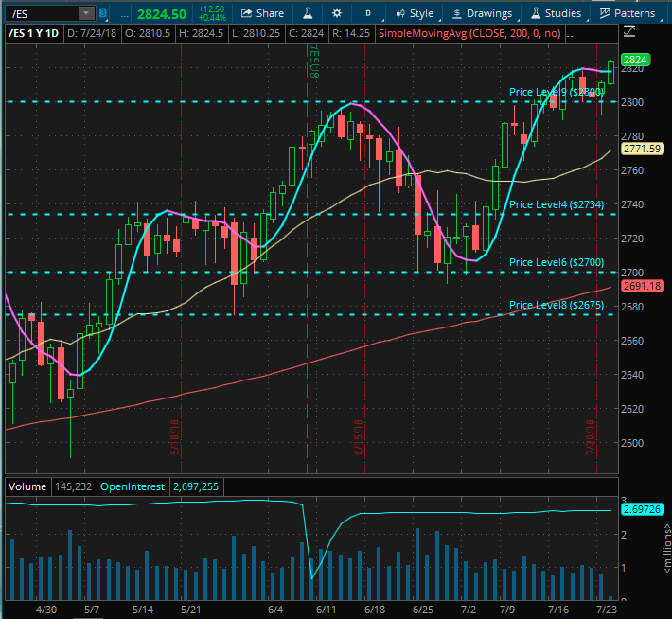The image size is (672, 619).
Task: Open the Style menu
Action: pos(415,13)
